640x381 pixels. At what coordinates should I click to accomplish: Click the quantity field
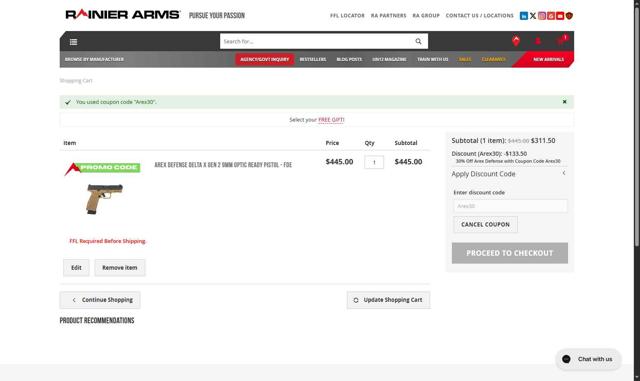click(x=374, y=162)
